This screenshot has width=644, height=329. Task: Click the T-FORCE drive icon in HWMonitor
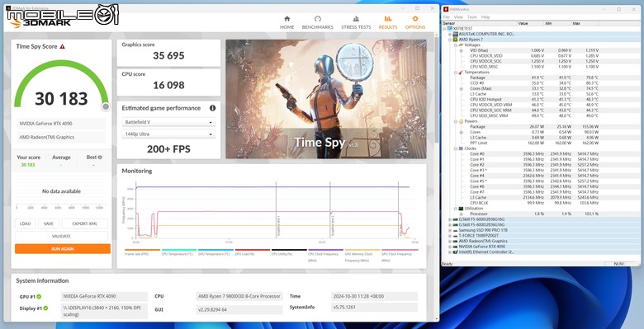(x=455, y=236)
